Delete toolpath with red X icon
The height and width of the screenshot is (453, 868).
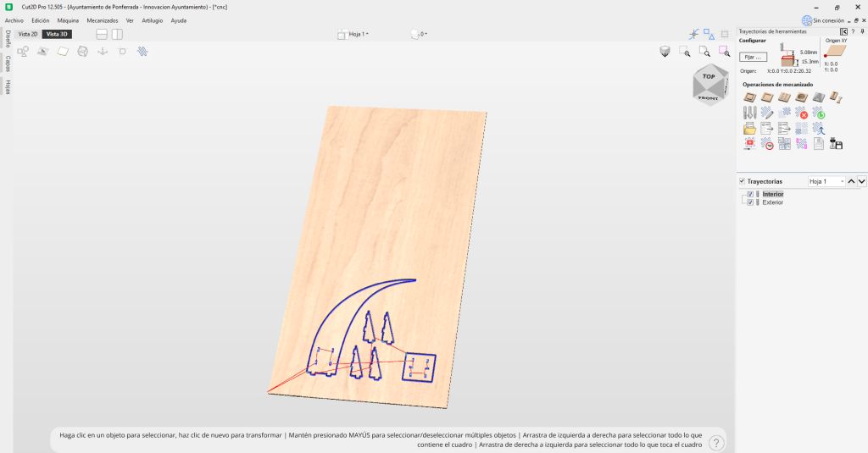pyautogui.click(x=801, y=113)
